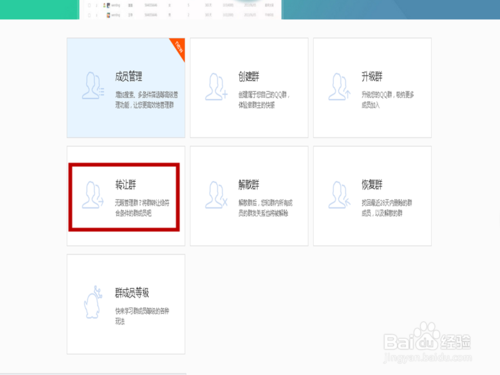
Task: Open the 成员管理 title link
Action: 128,76
